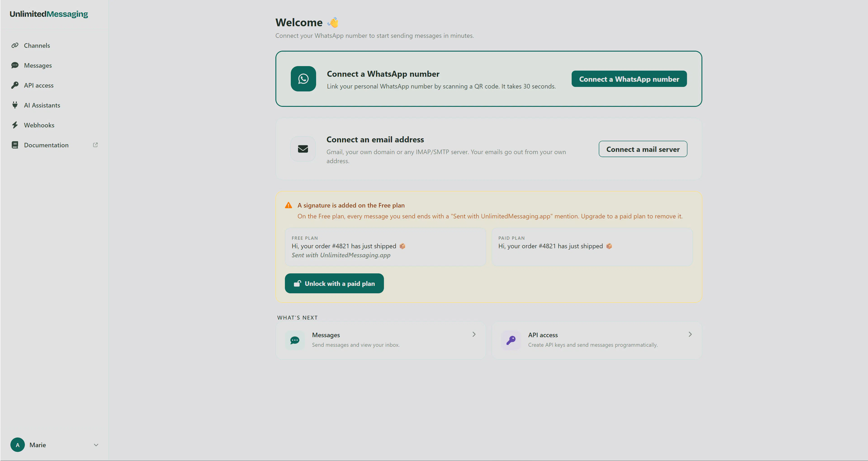Click the 'Sent with UnlimitedMessaging.app' signature text
The width and height of the screenshot is (868, 461).
(x=341, y=255)
